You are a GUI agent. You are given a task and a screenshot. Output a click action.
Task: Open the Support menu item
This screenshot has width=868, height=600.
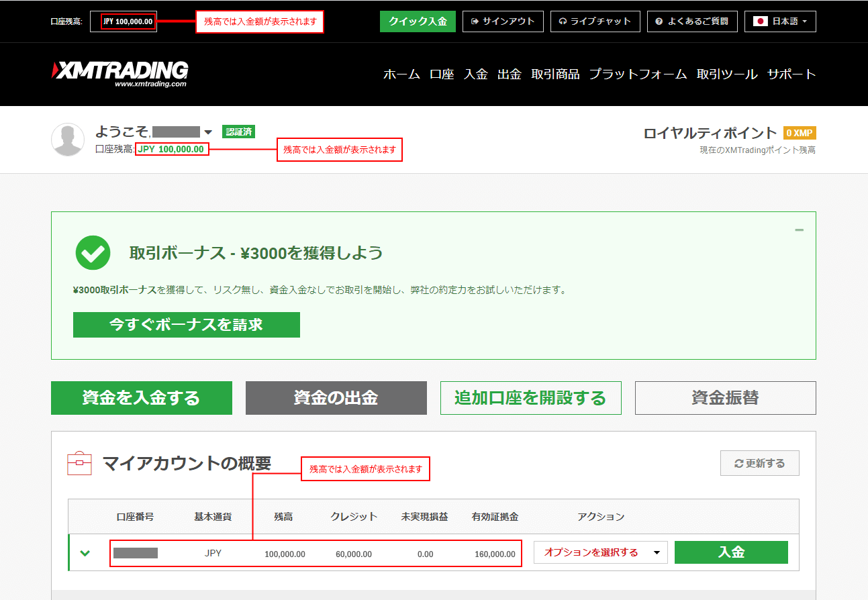pos(791,74)
